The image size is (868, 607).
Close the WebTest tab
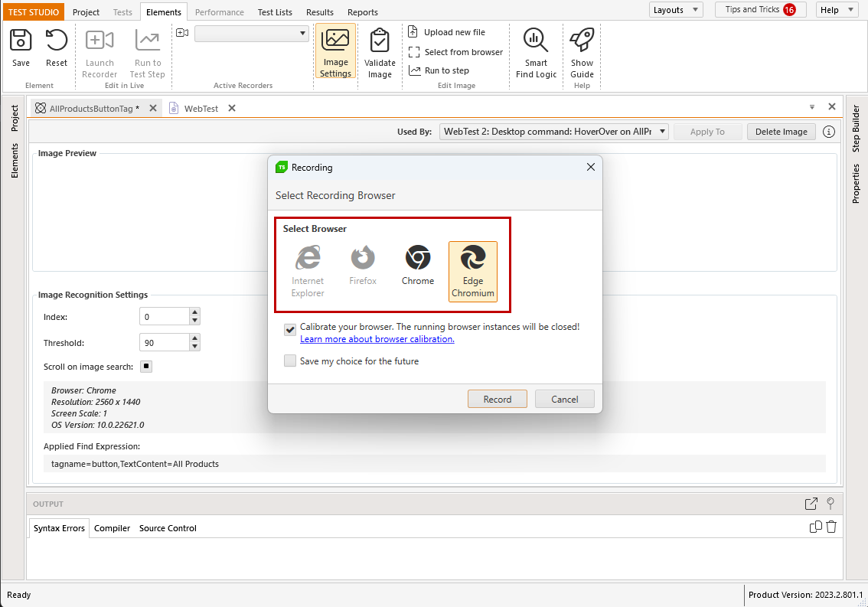(232, 108)
